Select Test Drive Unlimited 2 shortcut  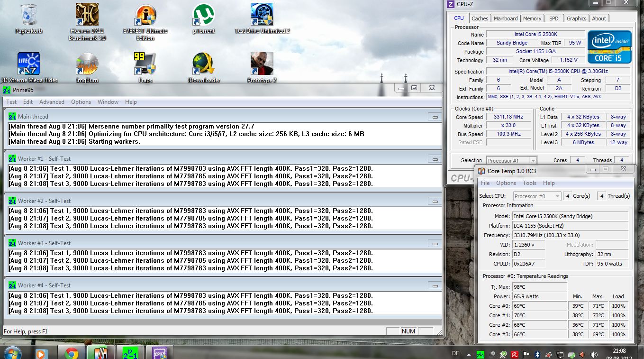(262, 19)
